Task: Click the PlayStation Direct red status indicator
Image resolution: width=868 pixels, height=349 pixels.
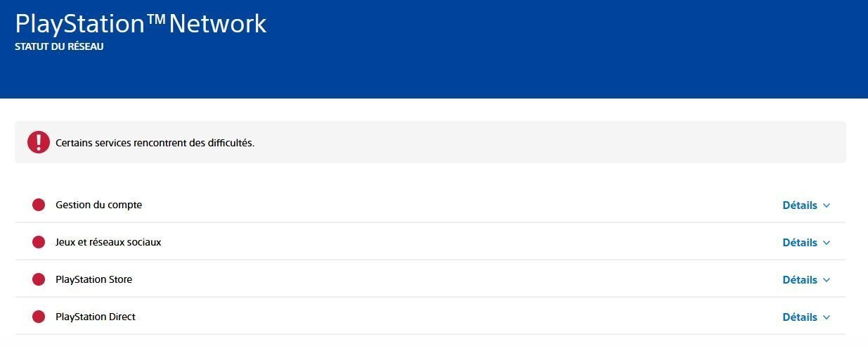Action: point(39,317)
